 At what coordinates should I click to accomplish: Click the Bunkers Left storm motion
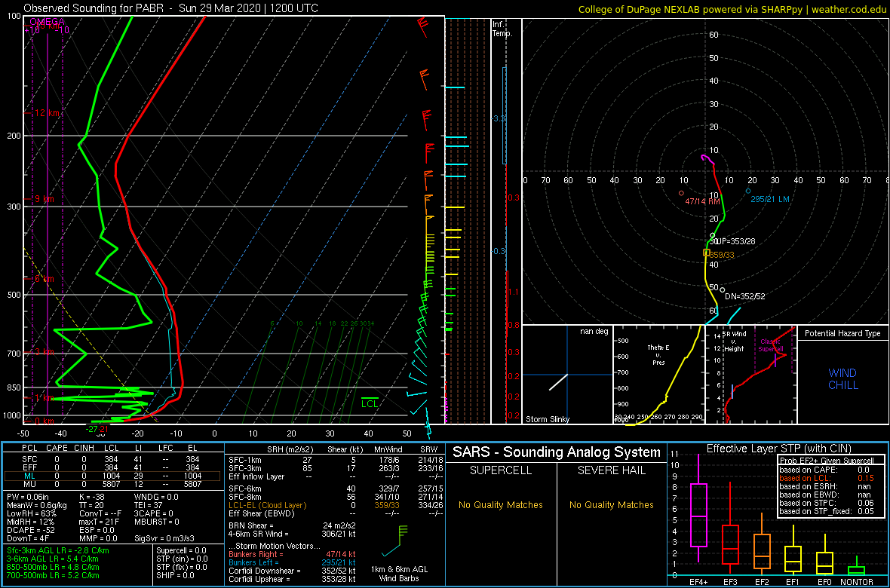point(293,562)
